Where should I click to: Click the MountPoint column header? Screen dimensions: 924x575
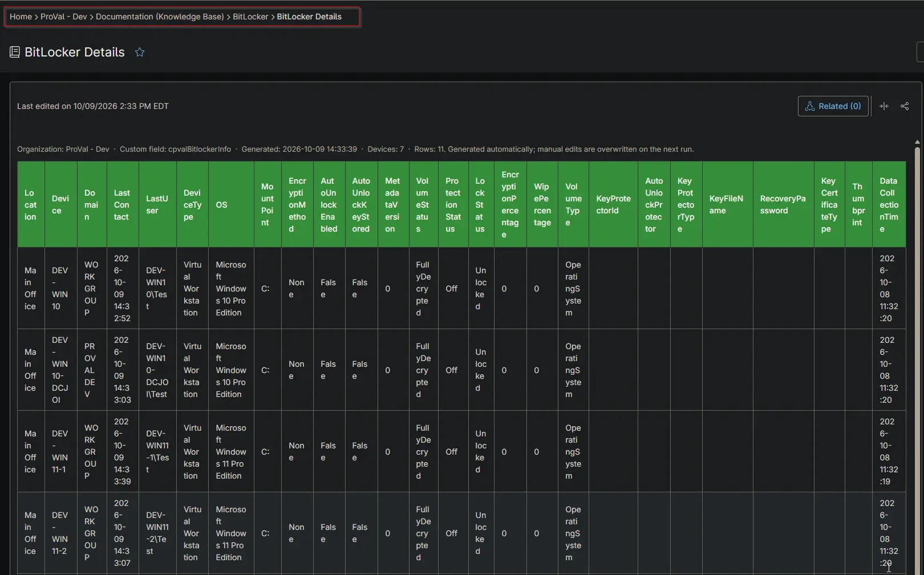268,205
